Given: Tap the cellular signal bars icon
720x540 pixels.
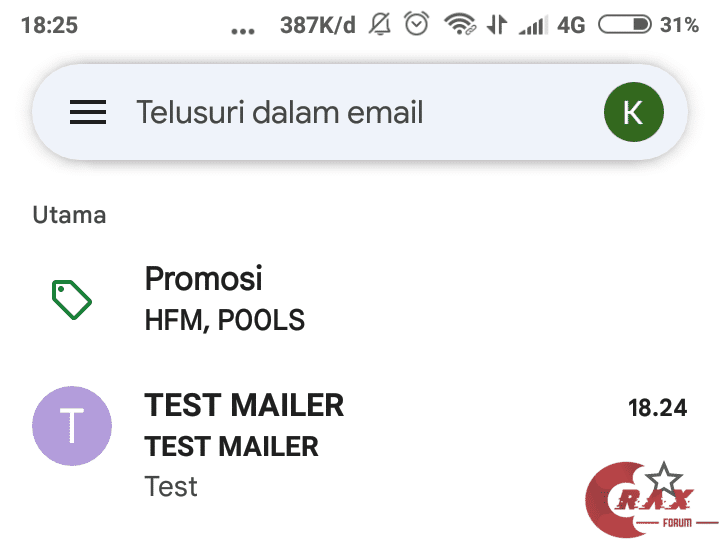Looking at the screenshot, I should (533, 25).
